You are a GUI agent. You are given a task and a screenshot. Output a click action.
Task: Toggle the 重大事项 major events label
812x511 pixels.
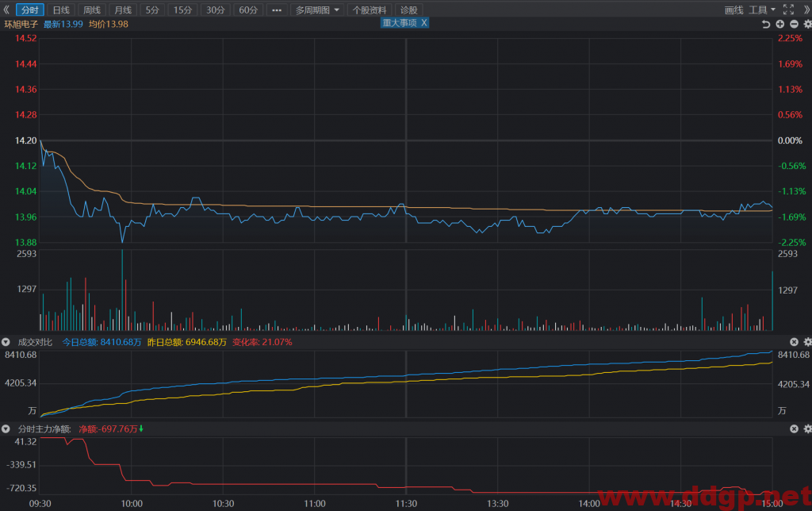tap(400, 23)
